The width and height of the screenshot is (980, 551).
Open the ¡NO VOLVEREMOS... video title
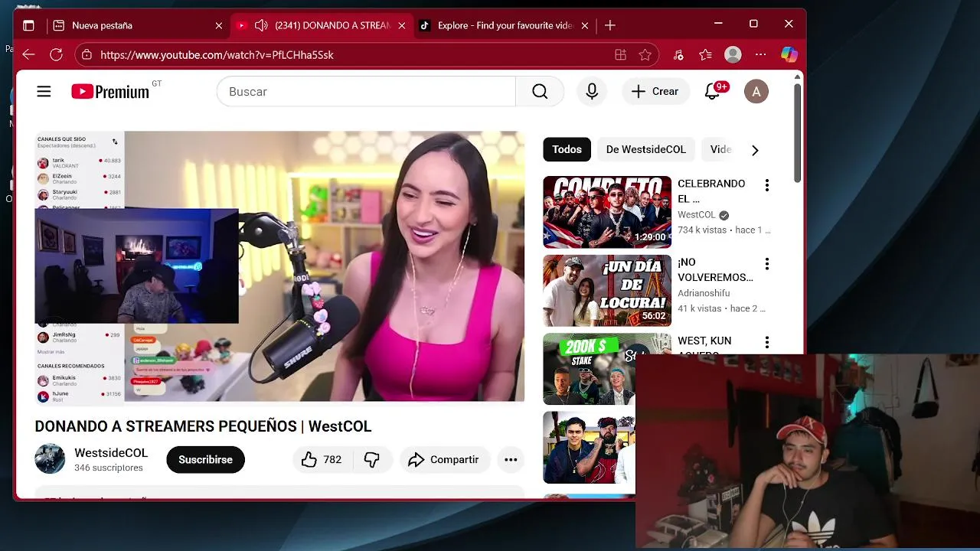coord(715,269)
